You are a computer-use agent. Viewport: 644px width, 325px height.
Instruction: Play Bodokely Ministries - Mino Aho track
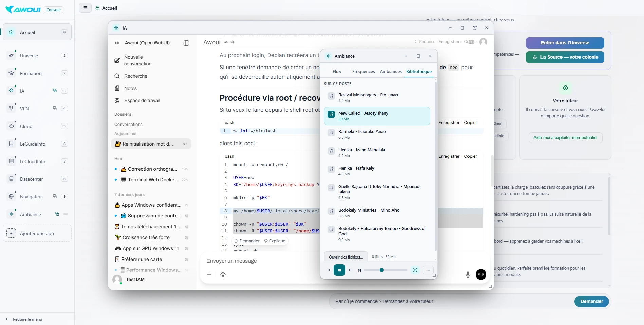377,213
